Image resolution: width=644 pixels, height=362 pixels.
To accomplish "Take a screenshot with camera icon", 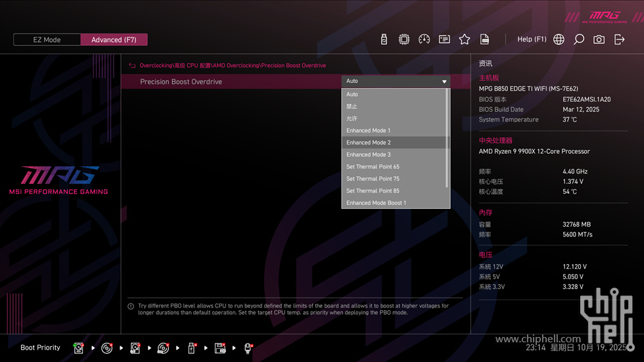I will point(599,39).
